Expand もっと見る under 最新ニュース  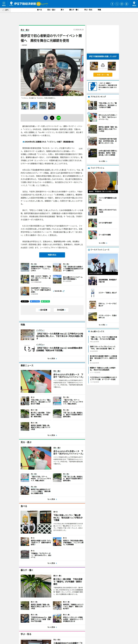tap(52, 435)
